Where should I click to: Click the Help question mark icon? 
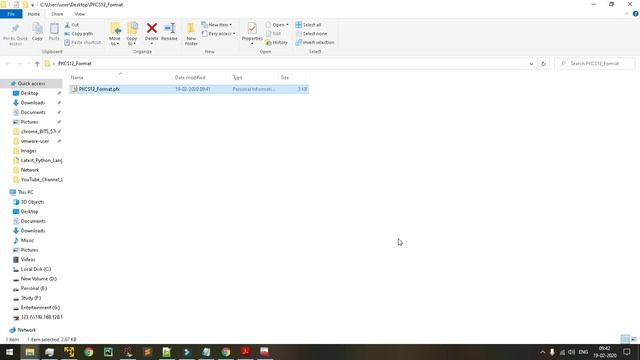coord(636,14)
